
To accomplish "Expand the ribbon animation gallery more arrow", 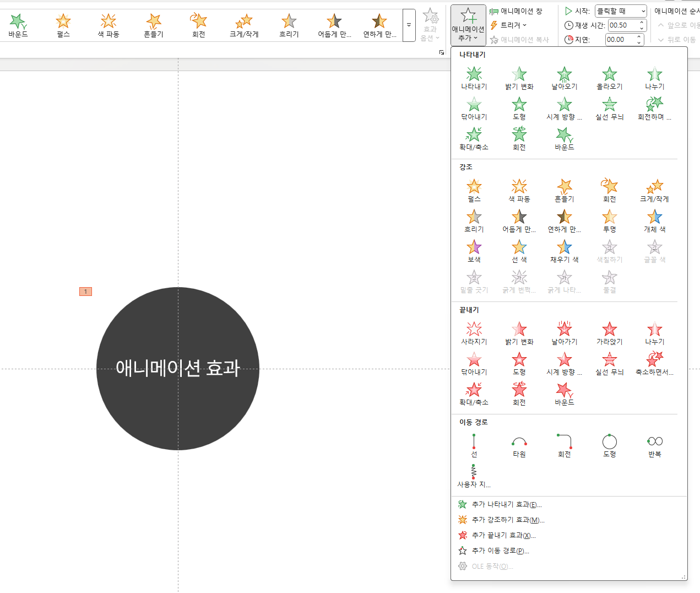I will (409, 25).
